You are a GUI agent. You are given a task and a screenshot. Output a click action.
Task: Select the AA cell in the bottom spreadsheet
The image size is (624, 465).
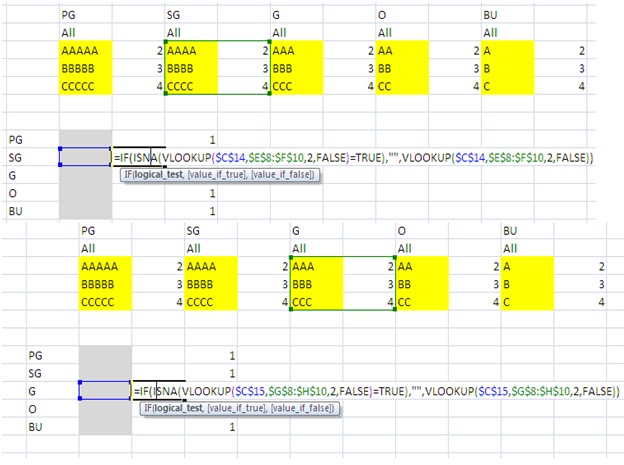[422, 266]
